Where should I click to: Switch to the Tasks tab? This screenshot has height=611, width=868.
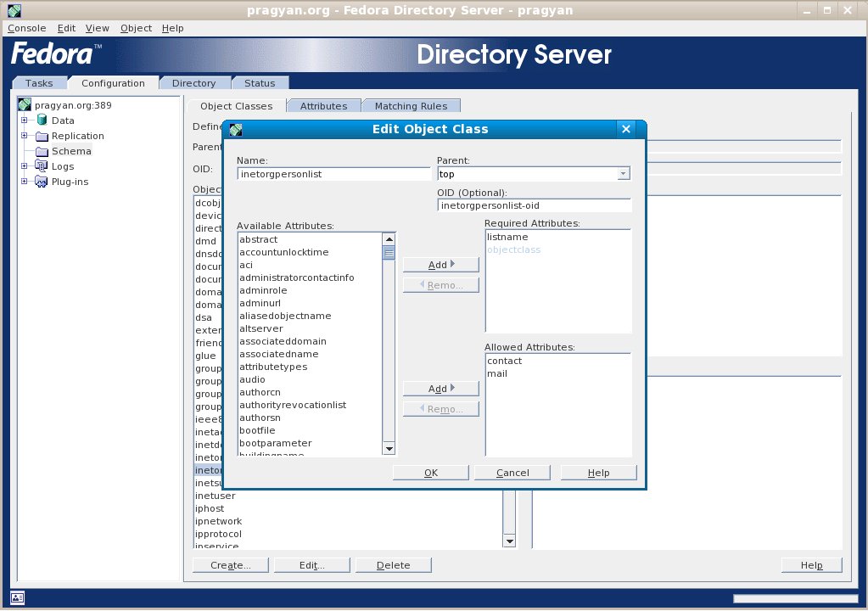coord(39,83)
